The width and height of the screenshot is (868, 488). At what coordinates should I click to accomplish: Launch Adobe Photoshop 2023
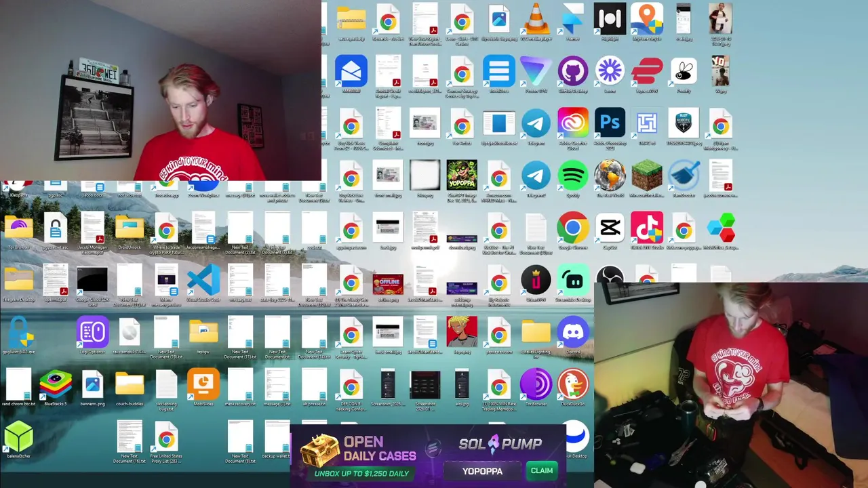pos(610,123)
